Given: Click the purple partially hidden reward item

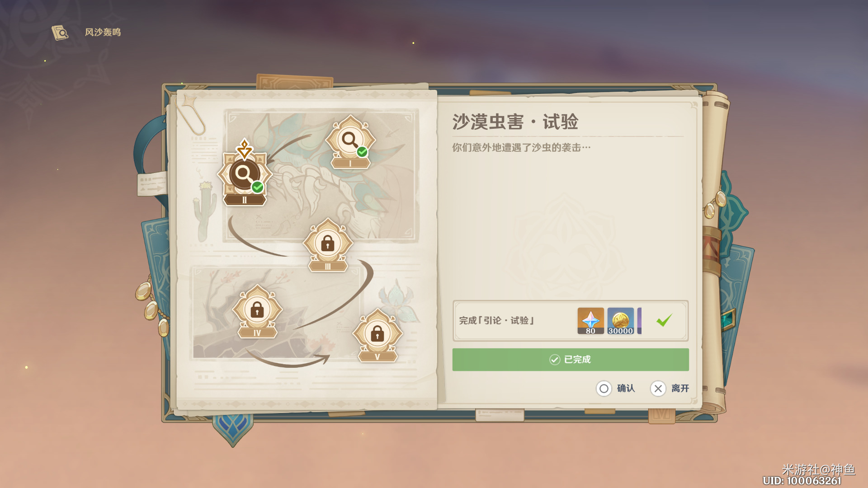Looking at the screenshot, I should [x=639, y=321].
